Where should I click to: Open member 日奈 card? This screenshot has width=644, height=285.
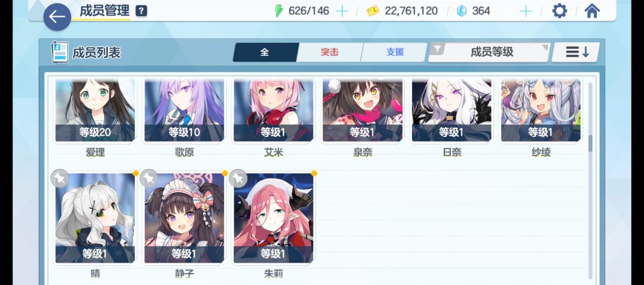pyautogui.click(x=451, y=110)
